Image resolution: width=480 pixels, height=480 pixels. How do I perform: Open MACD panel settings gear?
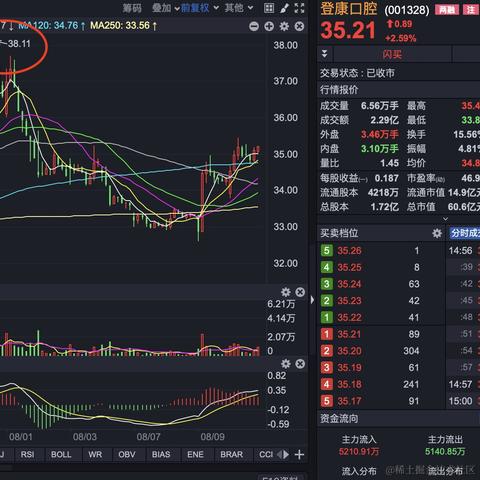[x=286, y=364]
